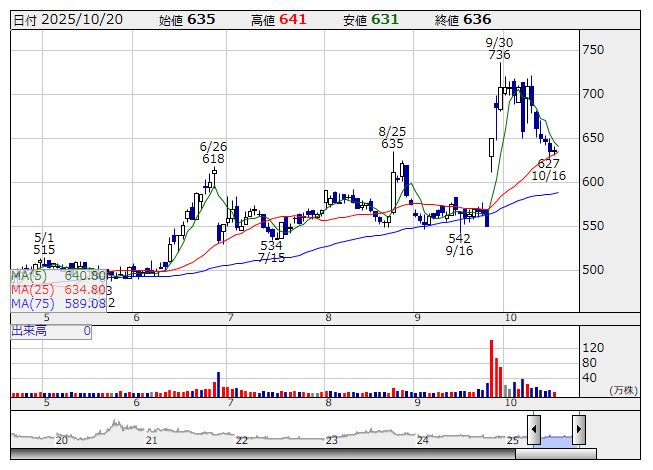This screenshot has height=470, width=653.
Task: Click the 10/16 627 low marker
Action: [x=548, y=169]
